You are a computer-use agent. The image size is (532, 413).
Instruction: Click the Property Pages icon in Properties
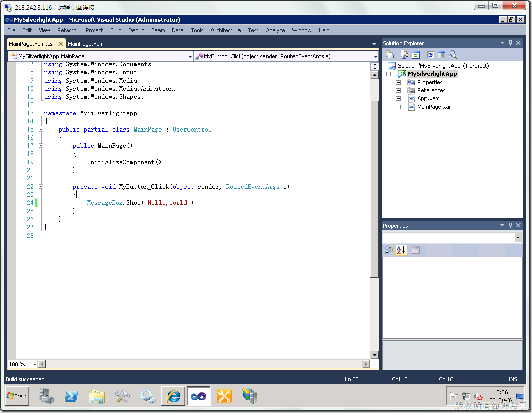pos(416,250)
